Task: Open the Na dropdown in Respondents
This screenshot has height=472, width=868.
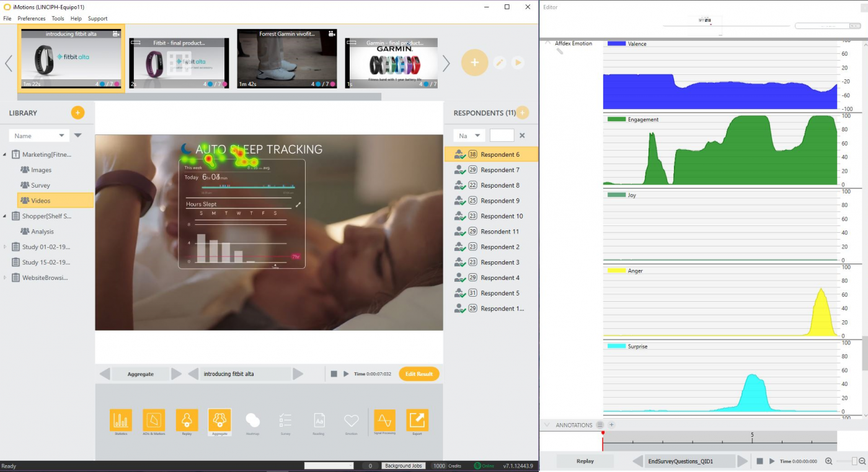Action: pyautogui.click(x=469, y=136)
